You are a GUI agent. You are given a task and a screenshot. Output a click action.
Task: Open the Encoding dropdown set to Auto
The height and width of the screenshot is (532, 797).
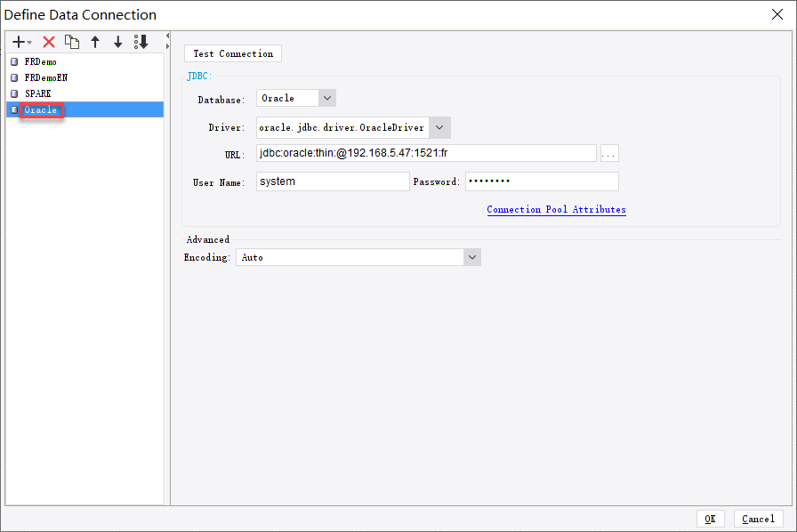471,256
